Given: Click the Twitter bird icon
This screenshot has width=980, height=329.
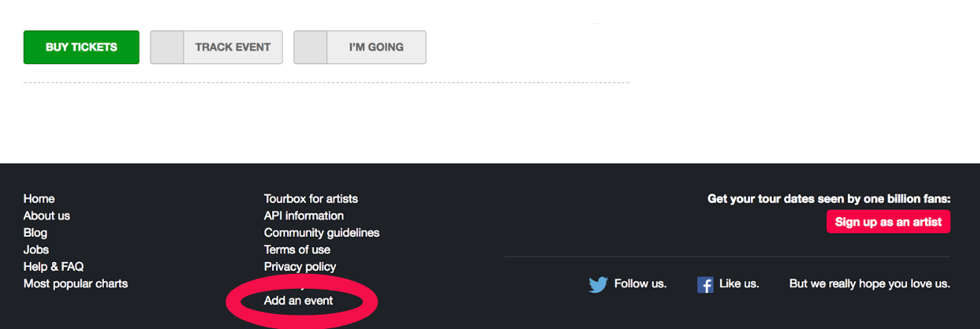Looking at the screenshot, I should coord(599,284).
